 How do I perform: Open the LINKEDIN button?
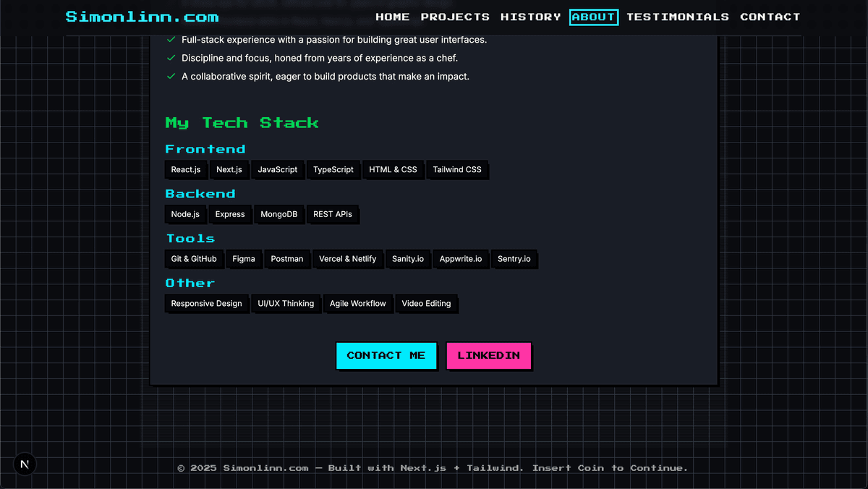[488, 355]
